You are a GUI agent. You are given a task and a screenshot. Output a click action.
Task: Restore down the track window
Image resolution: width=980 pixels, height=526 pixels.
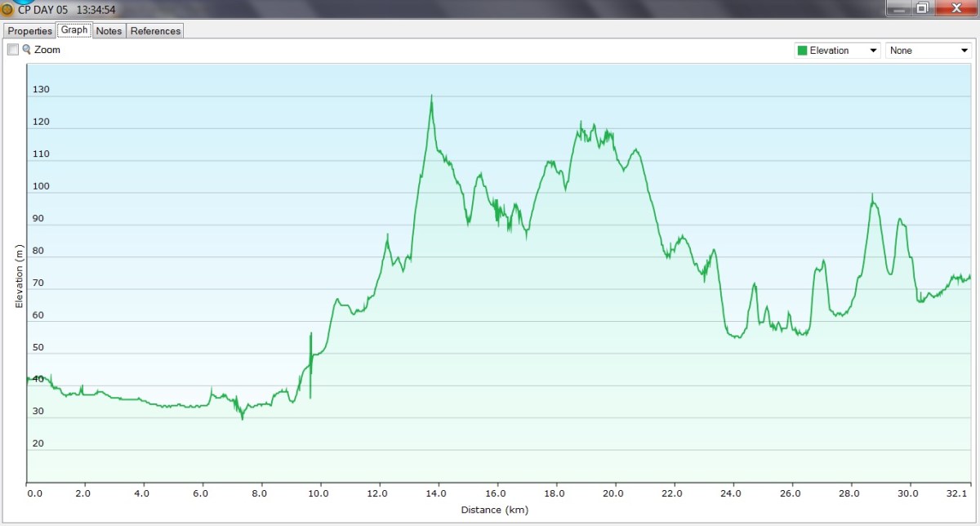pos(922,8)
